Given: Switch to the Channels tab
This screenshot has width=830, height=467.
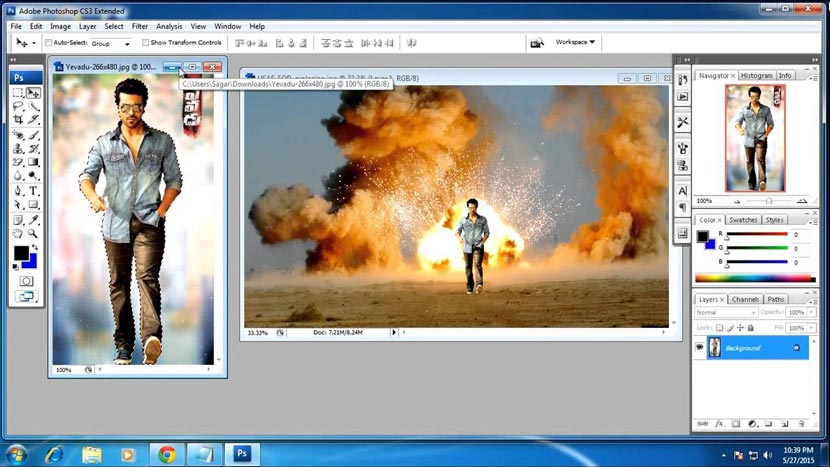Looking at the screenshot, I should (745, 299).
